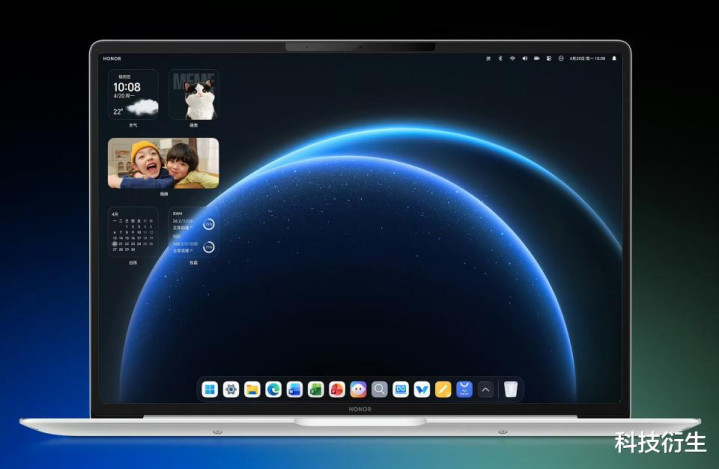719x469 pixels.
Task: Open Settings gear app in dock
Action: [x=231, y=390]
